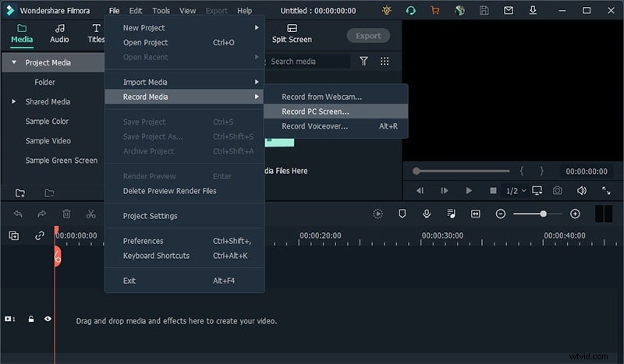
Task: Open the display settings monitor icon
Action: [x=537, y=190]
